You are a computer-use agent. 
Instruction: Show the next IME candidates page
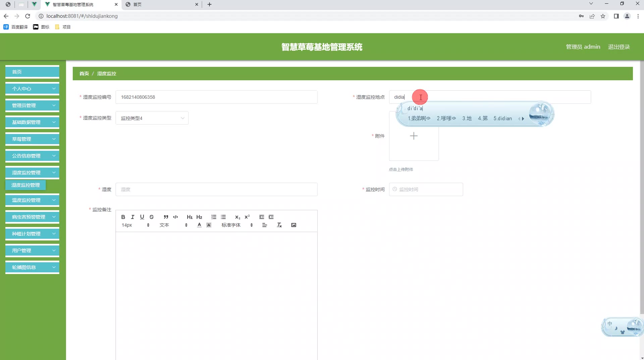523,119
